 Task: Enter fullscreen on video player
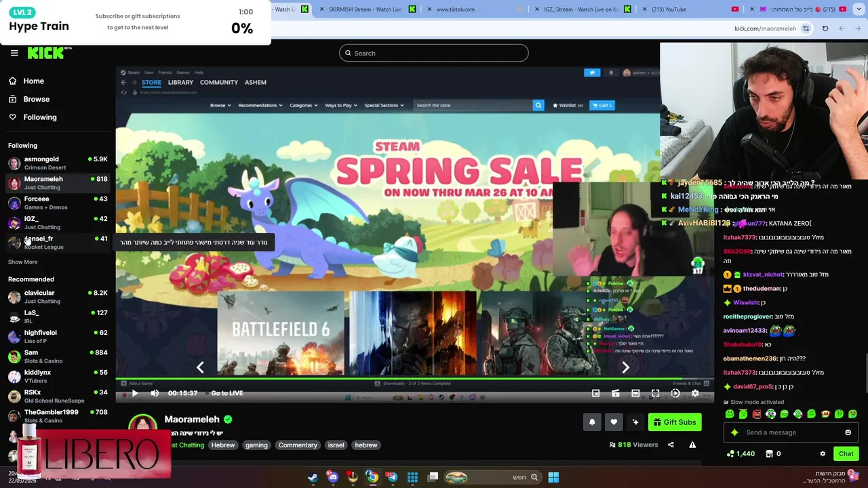(x=655, y=393)
